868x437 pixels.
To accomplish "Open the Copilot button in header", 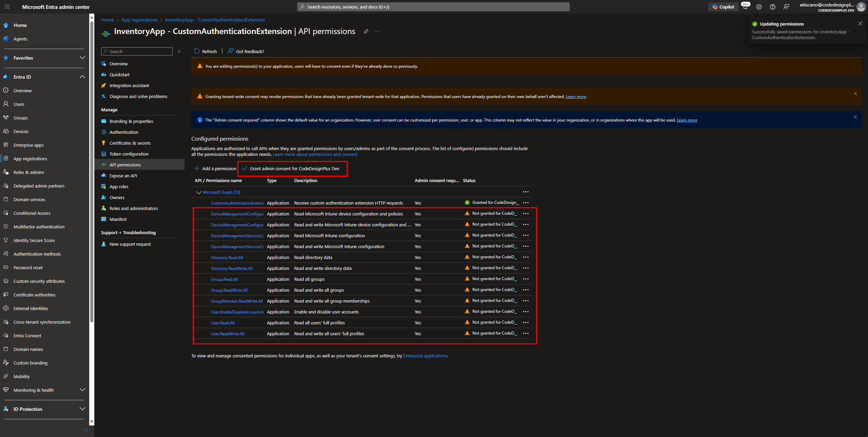I will point(723,7).
